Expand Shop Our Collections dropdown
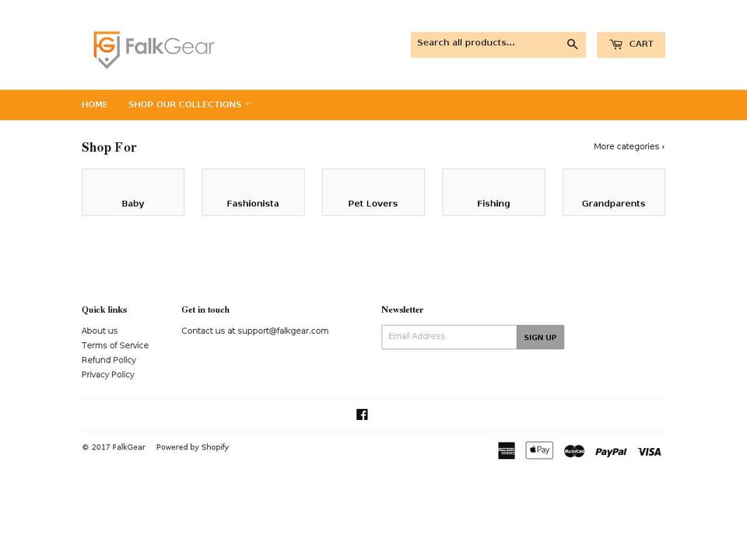 (189, 105)
